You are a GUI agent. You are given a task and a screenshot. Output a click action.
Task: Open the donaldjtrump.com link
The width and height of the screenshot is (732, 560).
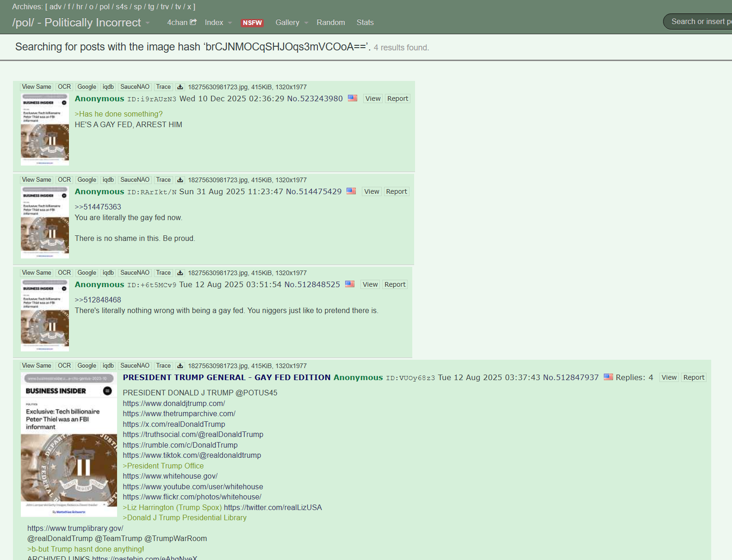pos(174,403)
